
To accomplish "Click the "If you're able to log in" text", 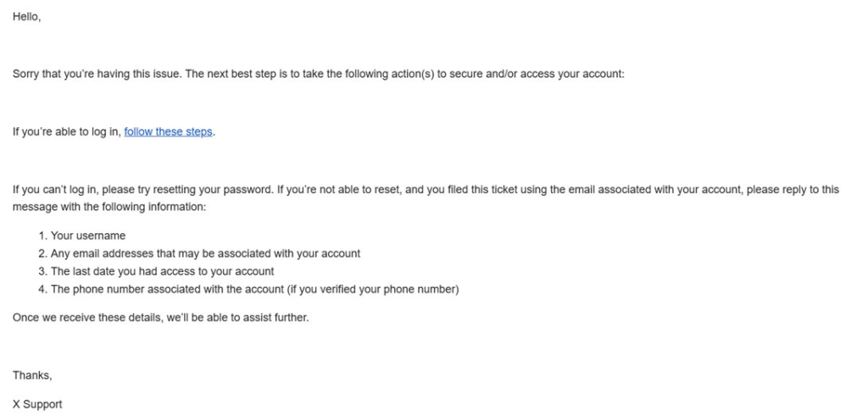I will (x=67, y=131).
